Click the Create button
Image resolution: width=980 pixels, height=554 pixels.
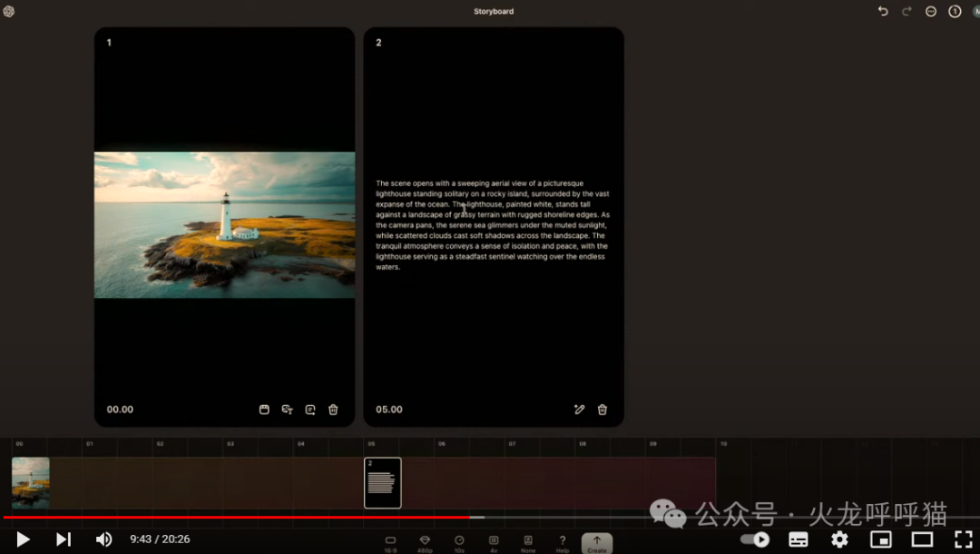tap(597, 543)
